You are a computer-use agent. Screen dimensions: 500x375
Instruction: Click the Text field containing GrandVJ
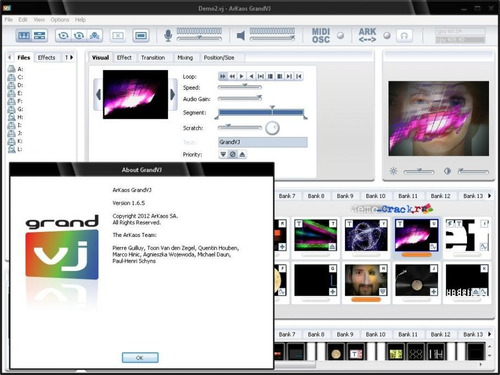click(263, 142)
